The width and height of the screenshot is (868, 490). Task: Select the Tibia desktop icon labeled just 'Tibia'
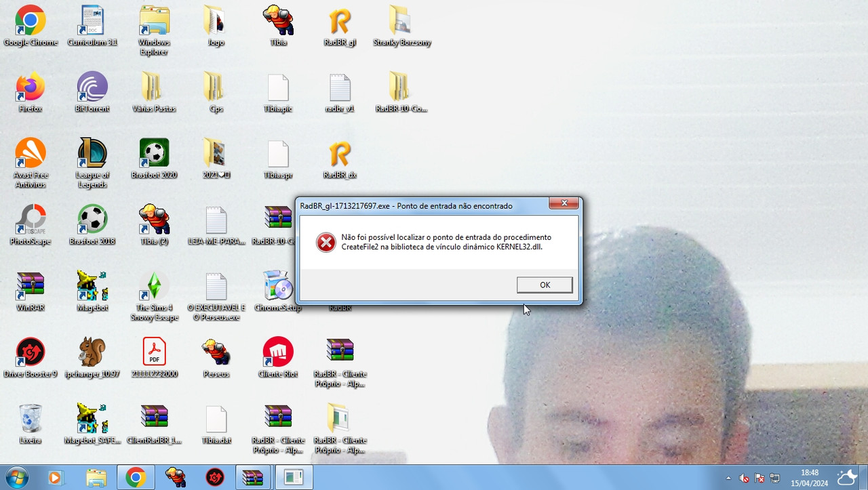click(x=278, y=26)
